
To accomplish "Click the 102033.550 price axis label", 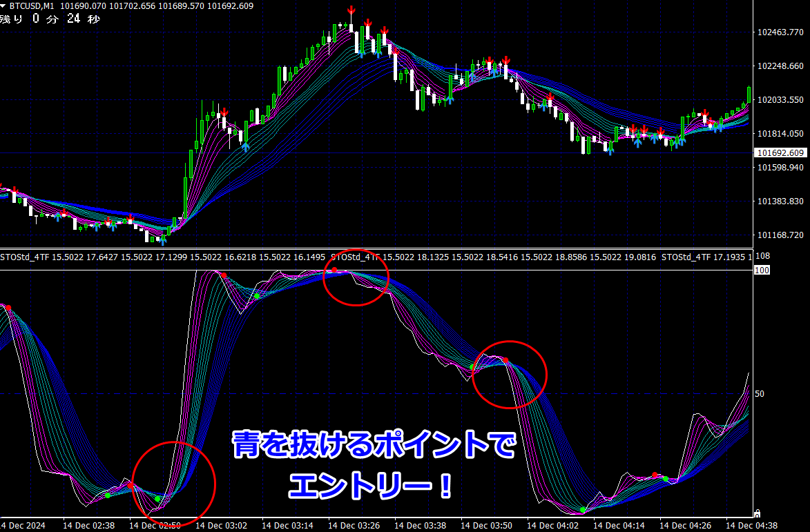I will (x=780, y=99).
